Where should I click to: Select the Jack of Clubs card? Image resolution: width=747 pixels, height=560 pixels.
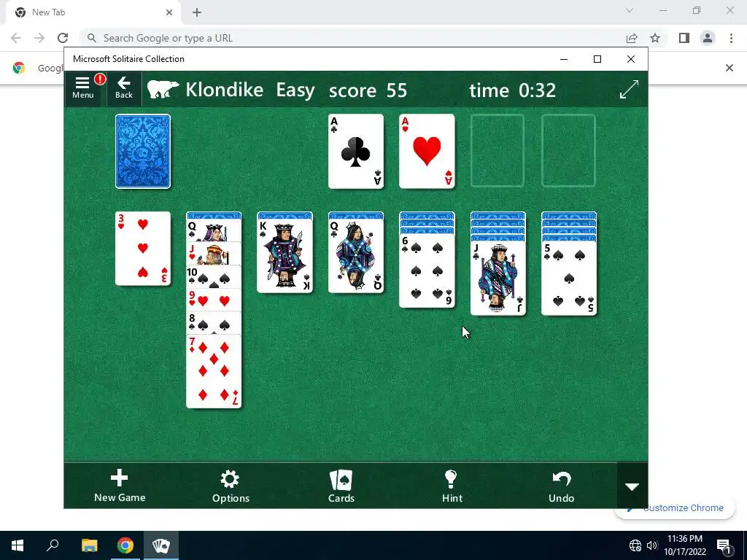[x=498, y=278]
